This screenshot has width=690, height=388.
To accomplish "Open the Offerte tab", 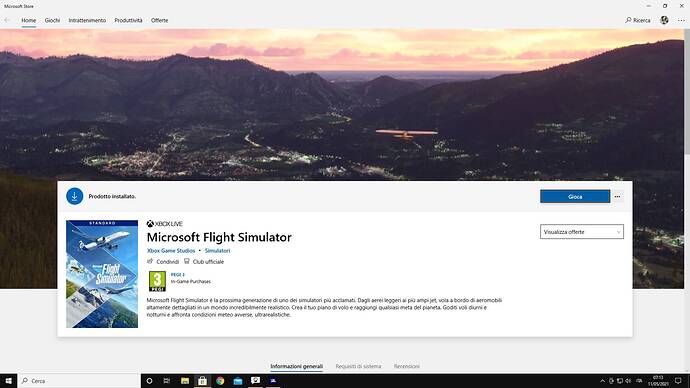I will click(159, 20).
